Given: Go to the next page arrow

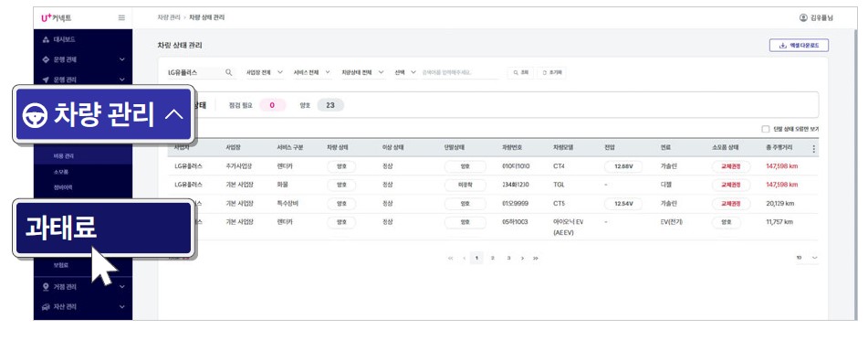Looking at the screenshot, I should click(x=522, y=259).
